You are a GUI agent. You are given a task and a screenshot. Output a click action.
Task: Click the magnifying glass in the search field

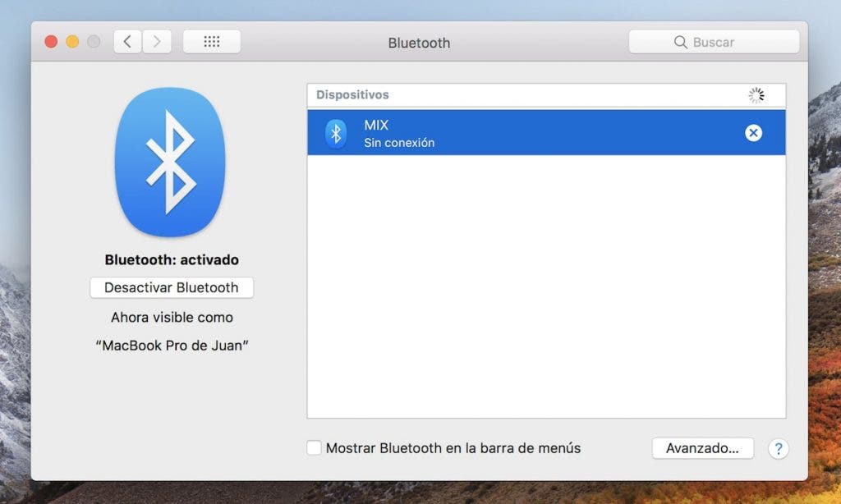click(679, 41)
